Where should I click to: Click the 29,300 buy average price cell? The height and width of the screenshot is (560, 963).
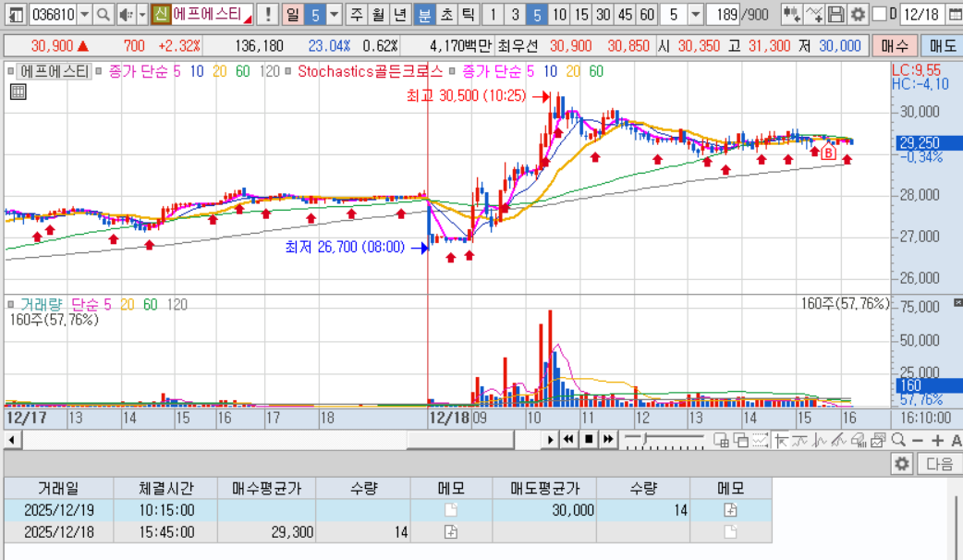pyautogui.click(x=266, y=531)
